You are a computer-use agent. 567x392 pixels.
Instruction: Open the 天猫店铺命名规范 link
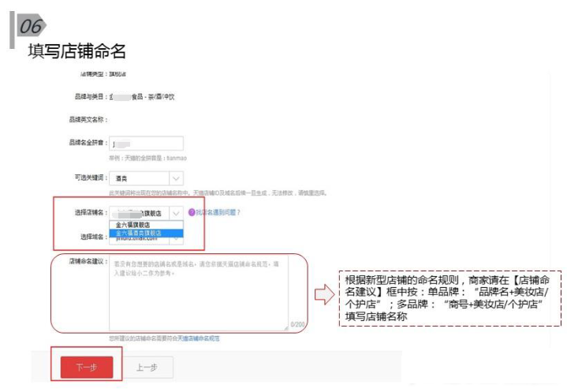198,338
